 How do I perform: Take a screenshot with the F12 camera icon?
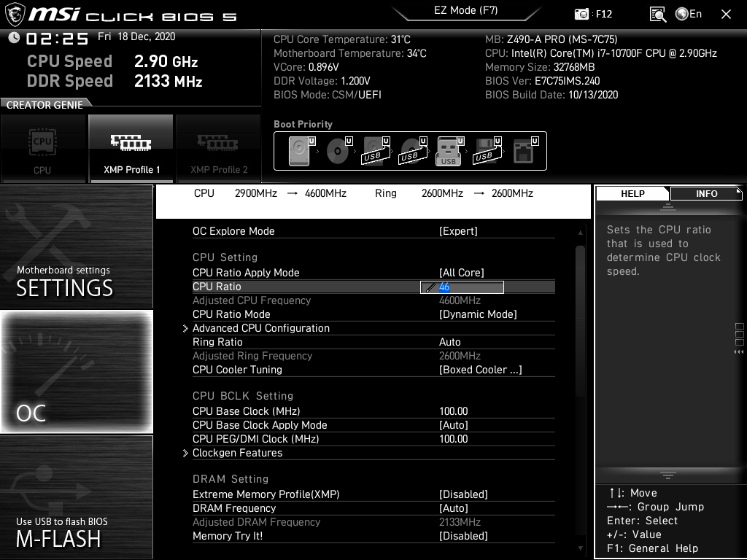pos(581,15)
